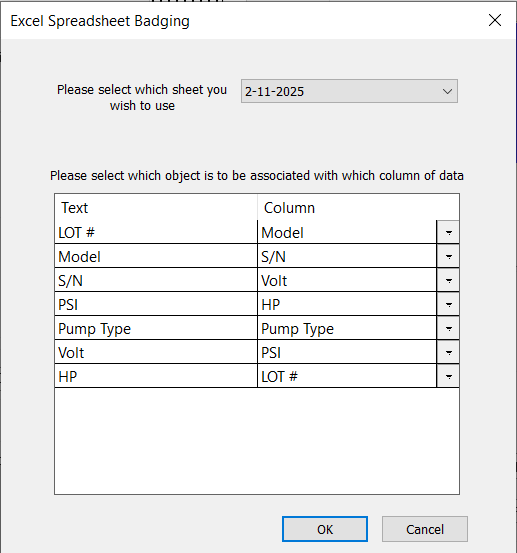Click the Column header
This screenshot has height=553, width=517.
coord(358,207)
